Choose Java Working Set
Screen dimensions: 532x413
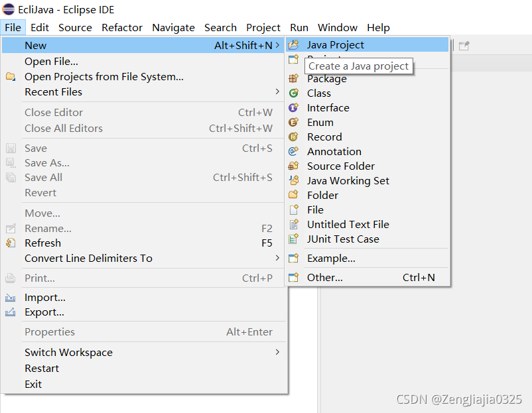(x=367, y=180)
